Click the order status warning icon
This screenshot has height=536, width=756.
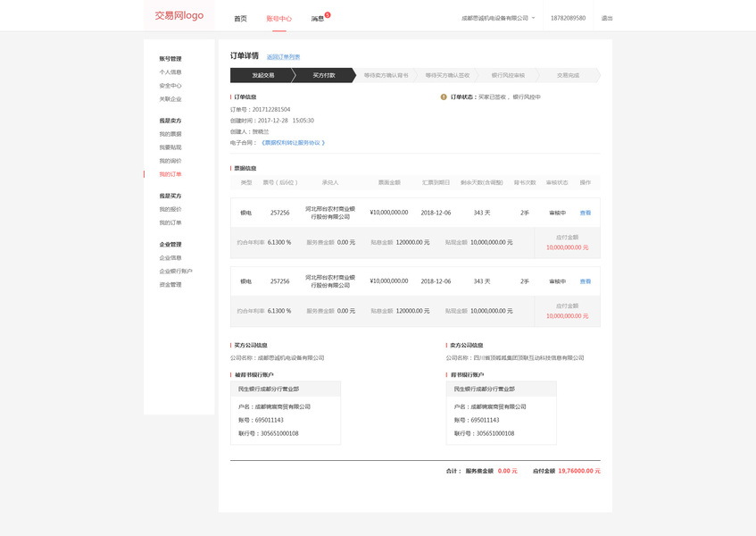point(444,97)
